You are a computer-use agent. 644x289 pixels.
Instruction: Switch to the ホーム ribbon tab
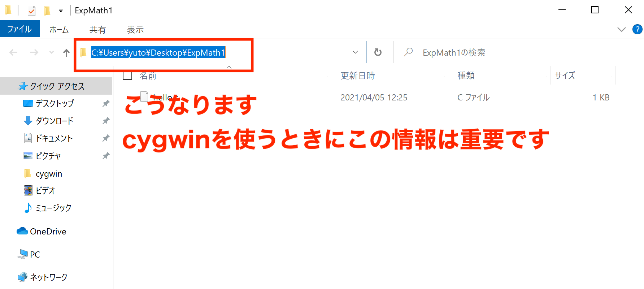tap(59, 30)
